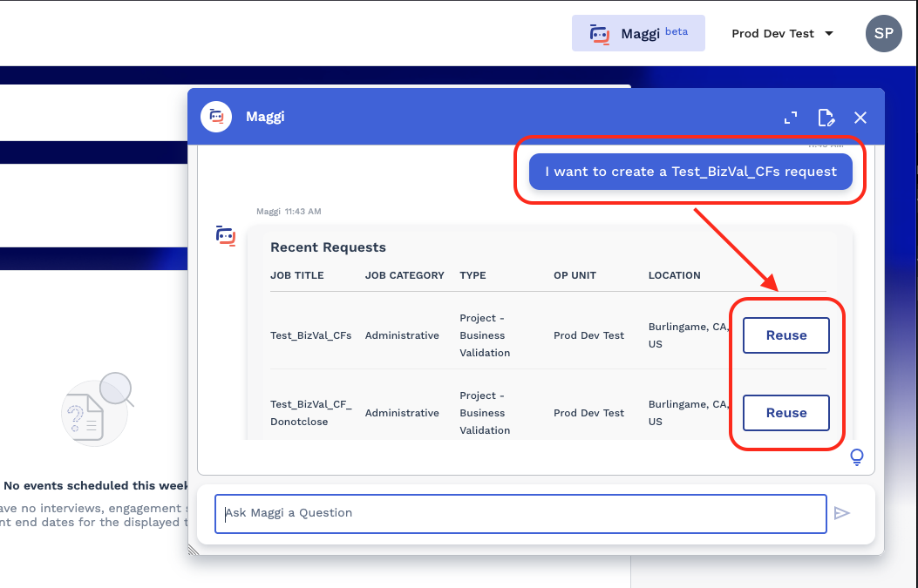This screenshot has height=588, width=918.
Task: Show suggestions with the lightbulb icon
Action: pyautogui.click(x=857, y=456)
